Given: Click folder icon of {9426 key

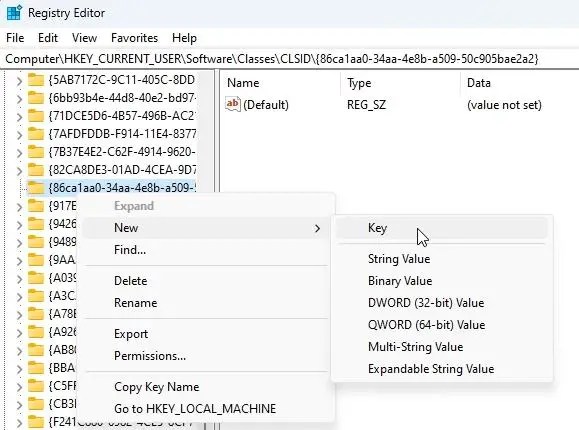Looking at the screenshot, I should click(36, 224).
